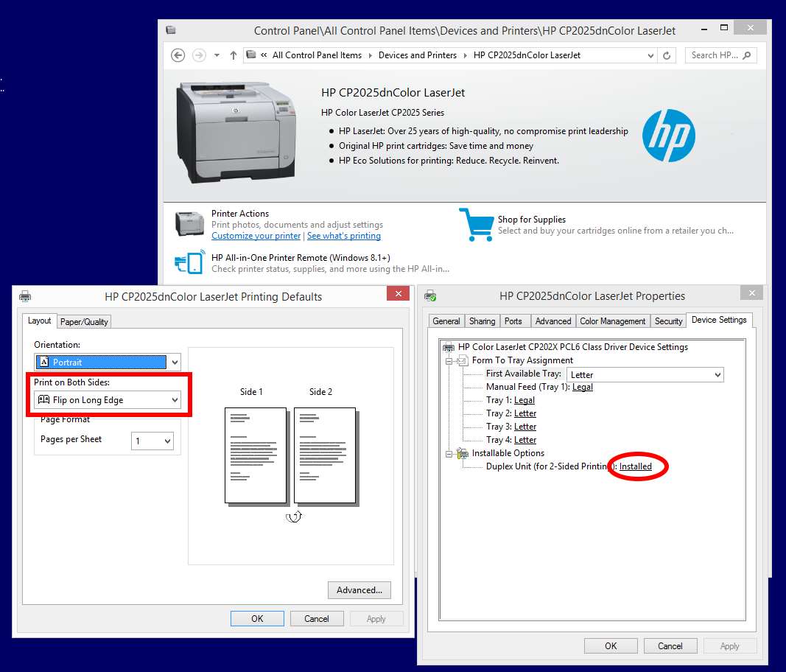Click Apply in Properties dialog
Viewport: 786px width, 672px height.
pos(729,646)
